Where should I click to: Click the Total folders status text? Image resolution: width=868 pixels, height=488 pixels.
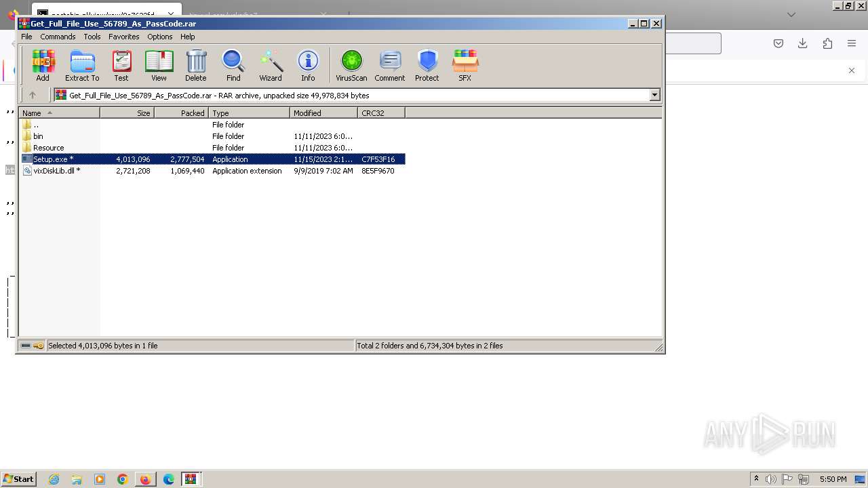(x=430, y=346)
